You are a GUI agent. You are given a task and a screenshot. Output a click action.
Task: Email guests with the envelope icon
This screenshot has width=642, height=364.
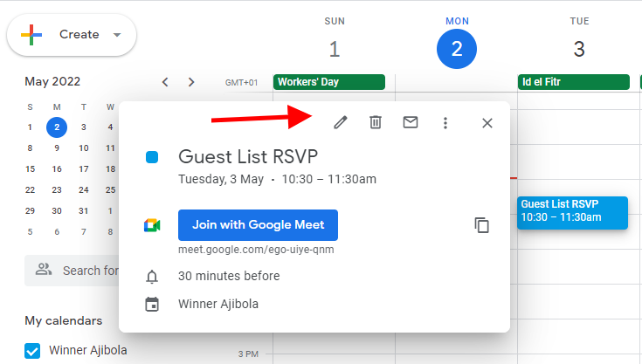tap(411, 122)
